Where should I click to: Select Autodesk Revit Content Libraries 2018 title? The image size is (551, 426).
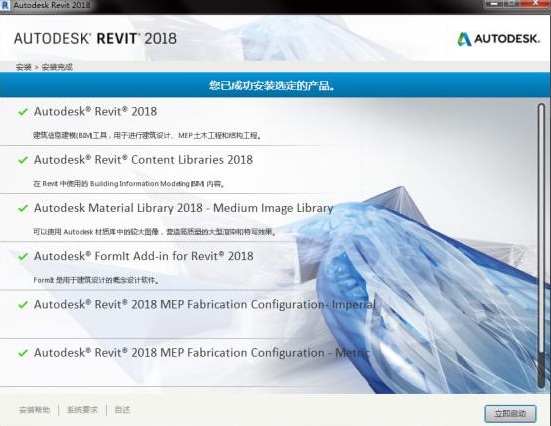pyautogui.click(x=143, y=160)
